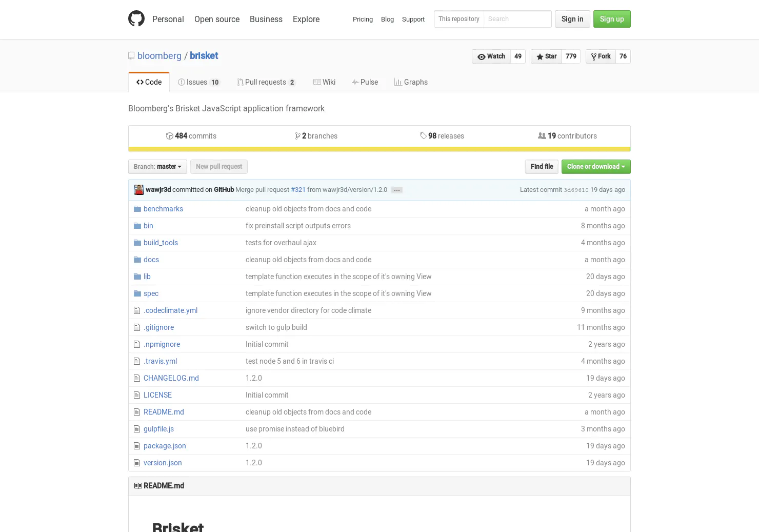Viewport: 759px width, 532px height.
Task: Click the book icon in README.md header
Action: pyautogui.click(x=138, y=486)
